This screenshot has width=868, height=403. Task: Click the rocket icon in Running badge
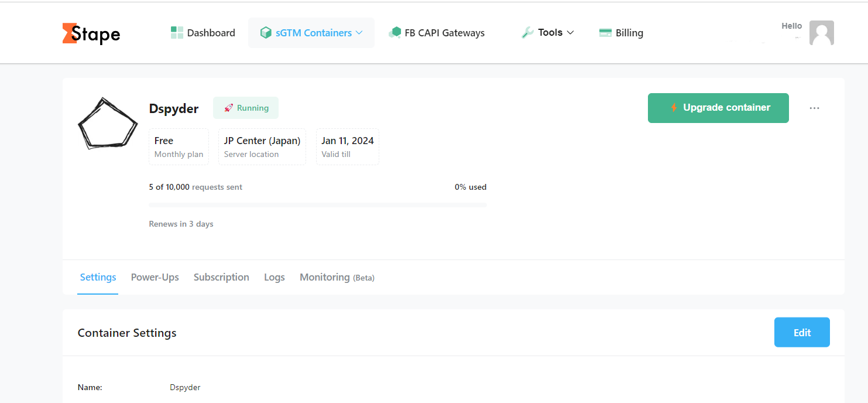[229, 108]
